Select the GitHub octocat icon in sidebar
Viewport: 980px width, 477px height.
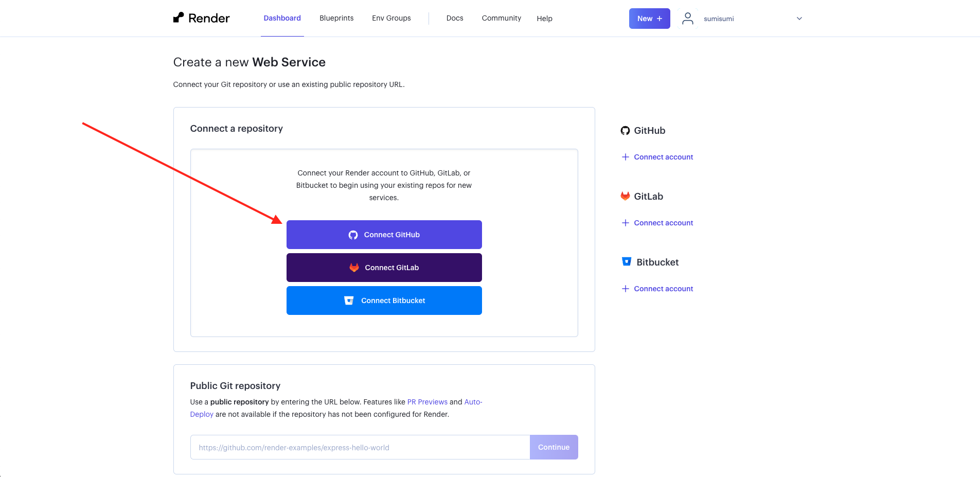point(625,130)
